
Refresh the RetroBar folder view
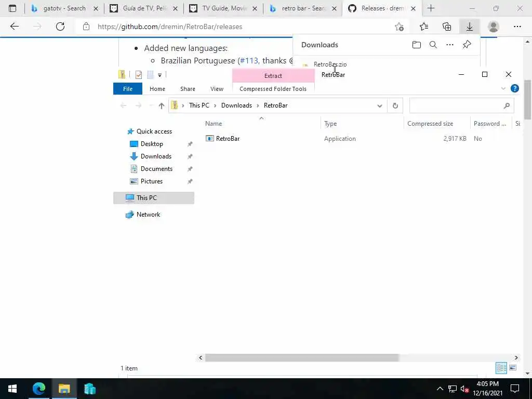(395, 106)
